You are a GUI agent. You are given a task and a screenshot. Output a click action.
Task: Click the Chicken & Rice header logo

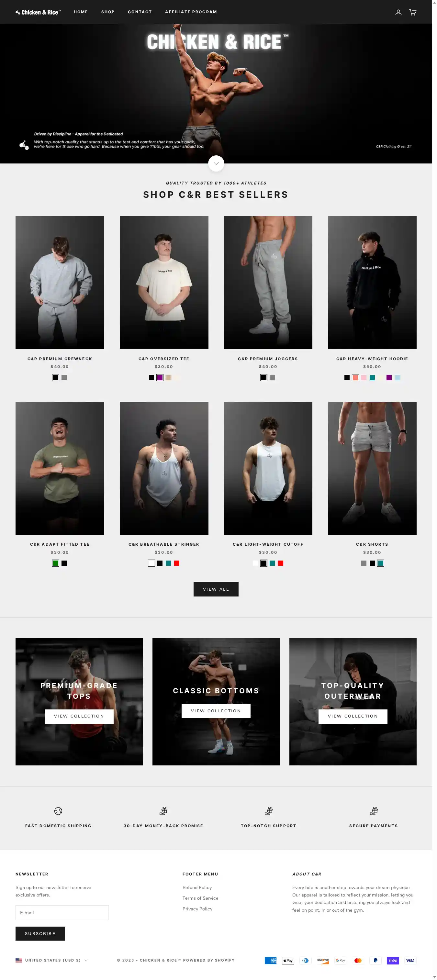(x=38, y=12)
